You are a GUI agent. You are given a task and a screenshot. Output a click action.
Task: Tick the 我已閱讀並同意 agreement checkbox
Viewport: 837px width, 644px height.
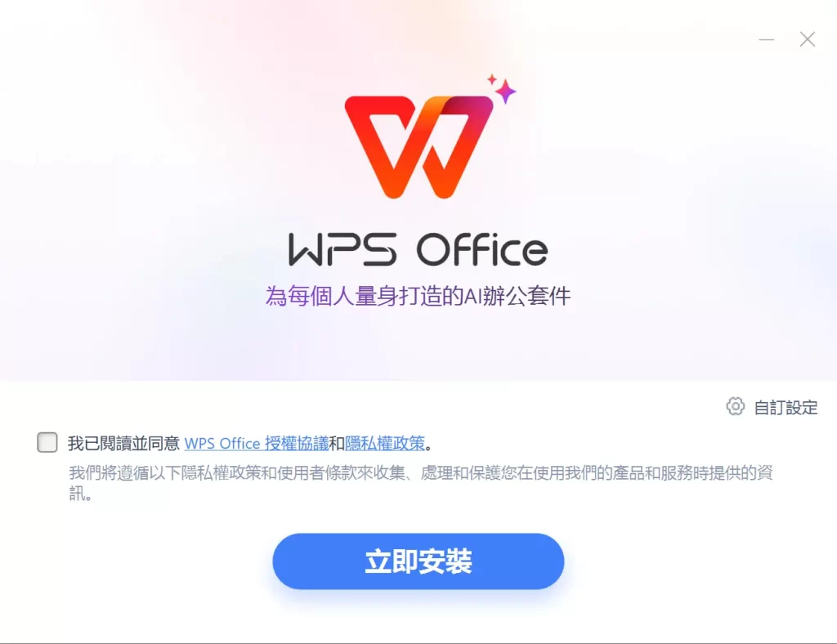click(x=47, y=442)
